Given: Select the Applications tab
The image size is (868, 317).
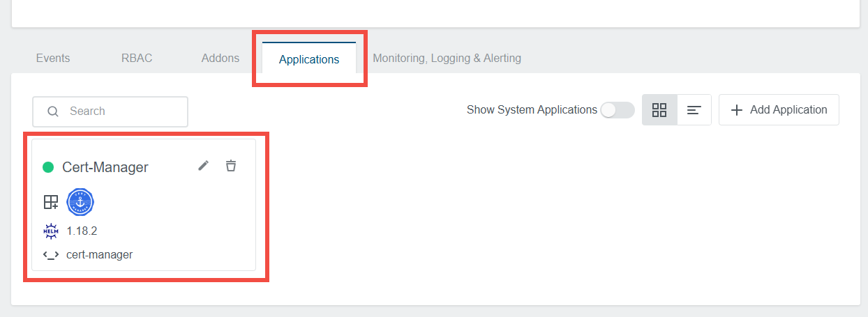Looking at the screenshot, I should pyautogui.click(x=309, y=59).
